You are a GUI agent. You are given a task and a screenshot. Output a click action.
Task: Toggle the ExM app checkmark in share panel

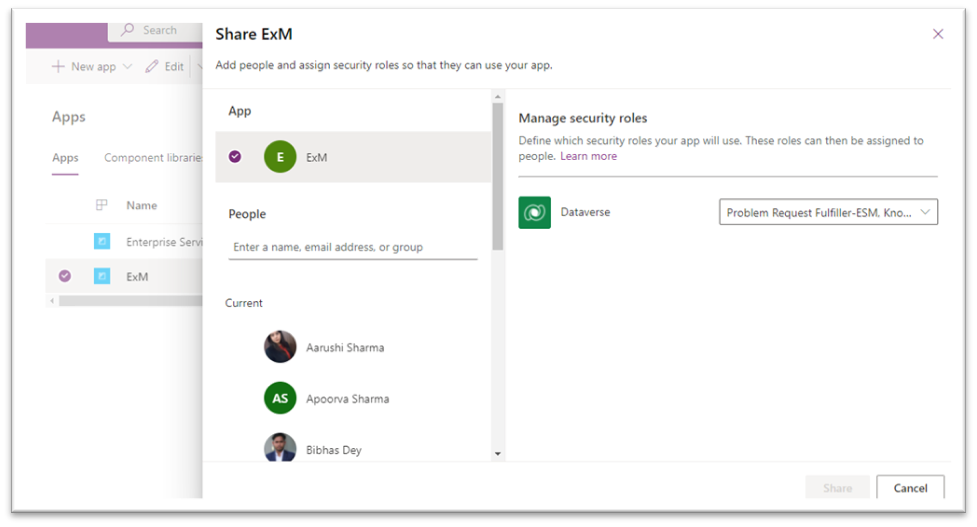[x=235, y=156]
